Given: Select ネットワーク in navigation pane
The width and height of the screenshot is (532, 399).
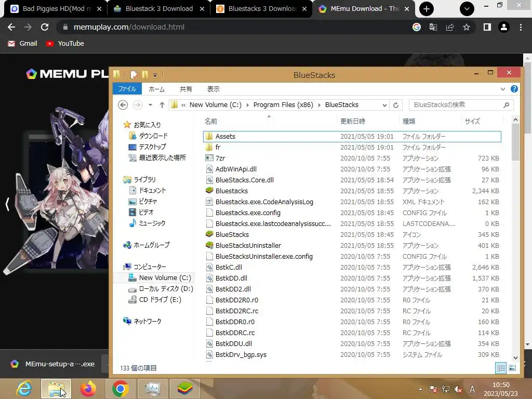Looking at the screenshot, I should 142,321.
